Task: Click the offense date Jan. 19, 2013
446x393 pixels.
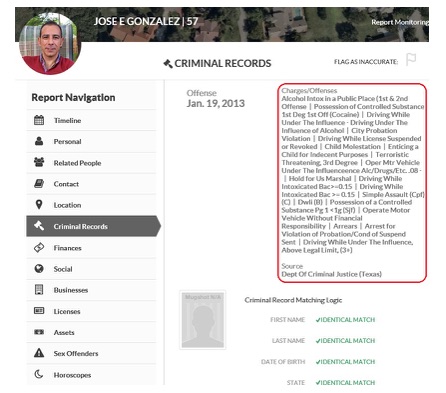Action: (215, 103)
